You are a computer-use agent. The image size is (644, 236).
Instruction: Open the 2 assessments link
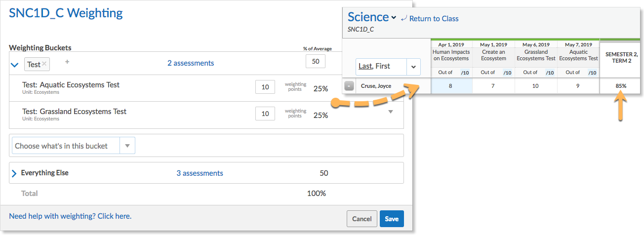pyautogui.click(x=191, y=63)
